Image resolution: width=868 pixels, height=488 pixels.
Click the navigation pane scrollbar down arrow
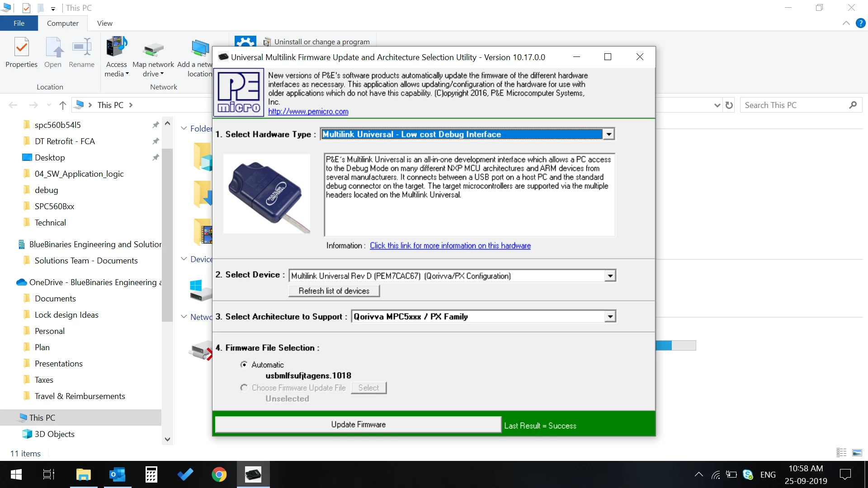pyautogui.click(x=167, y=439)
